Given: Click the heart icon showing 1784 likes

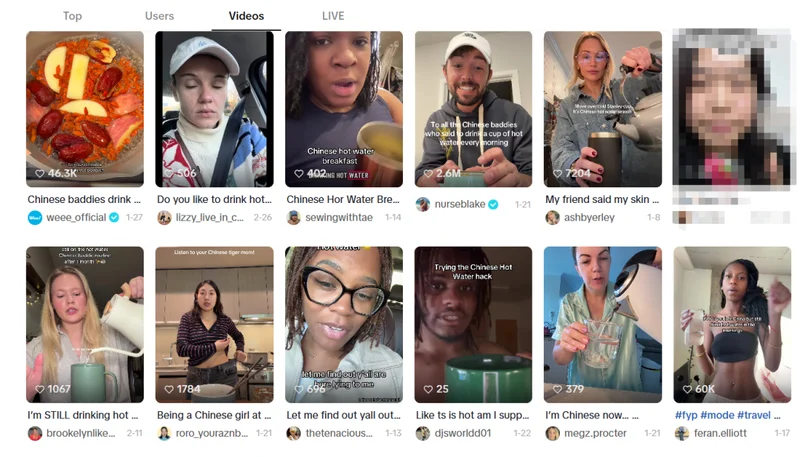Looking at the screenshot, I should pyautogui.click(x=169, y=389).
